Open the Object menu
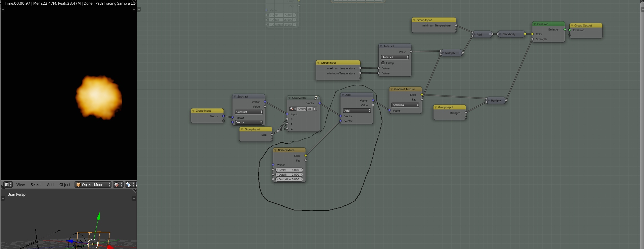The width and height of the screenshot is (644, 249). click(65, 185)
